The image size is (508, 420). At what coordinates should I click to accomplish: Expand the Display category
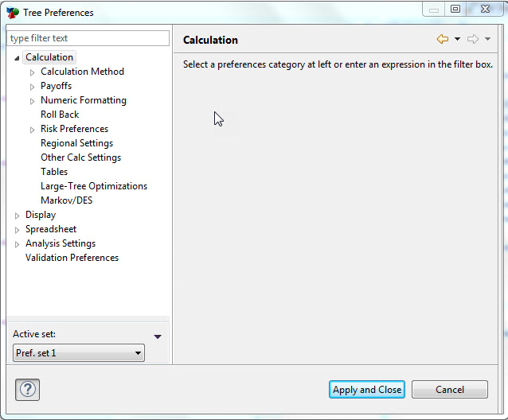tap(18, 216)
